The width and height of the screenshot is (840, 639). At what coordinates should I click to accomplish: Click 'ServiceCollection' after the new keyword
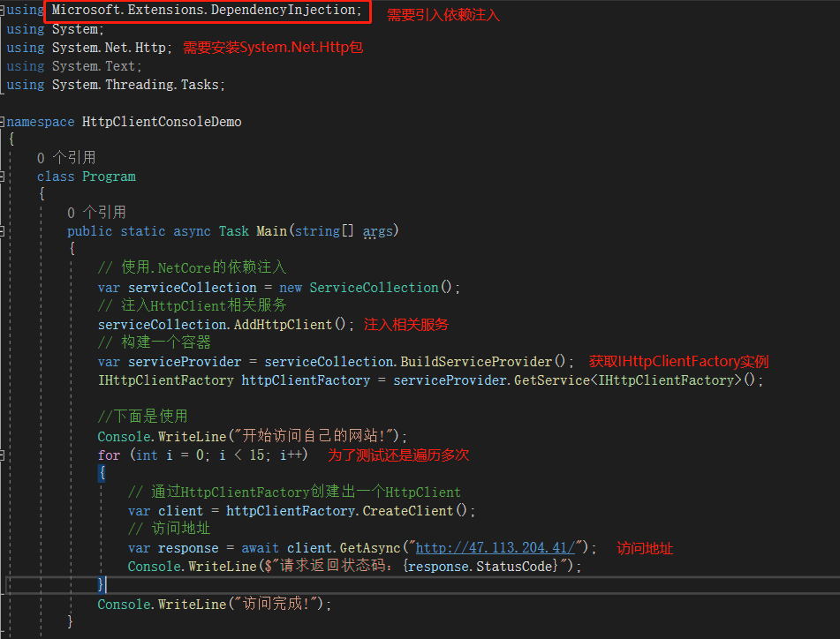point(374,288)
